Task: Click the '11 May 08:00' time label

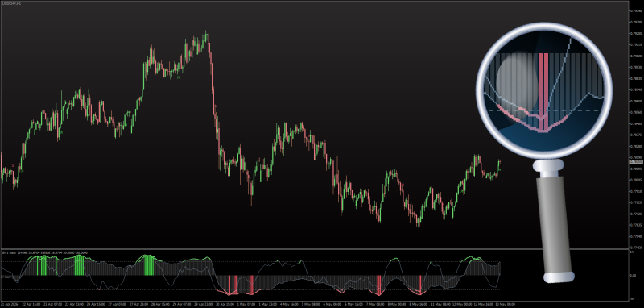Action: [x=440, y=304]
